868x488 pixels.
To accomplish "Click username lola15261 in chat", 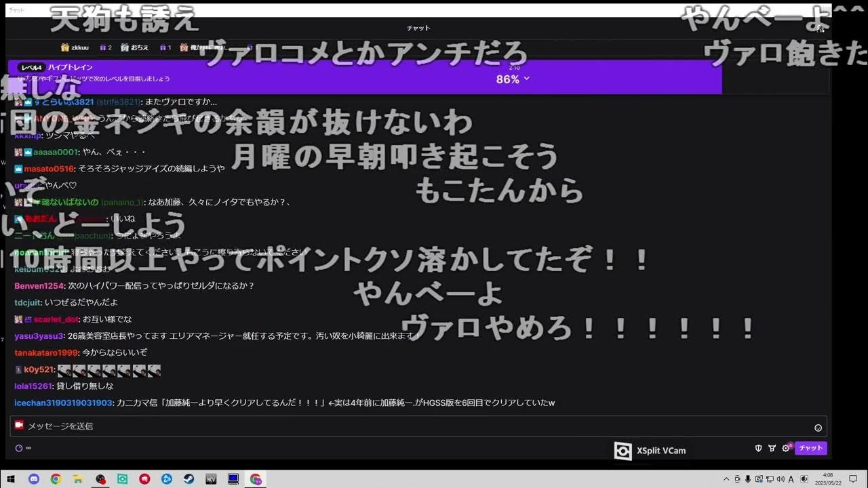I will pos(33,386).
